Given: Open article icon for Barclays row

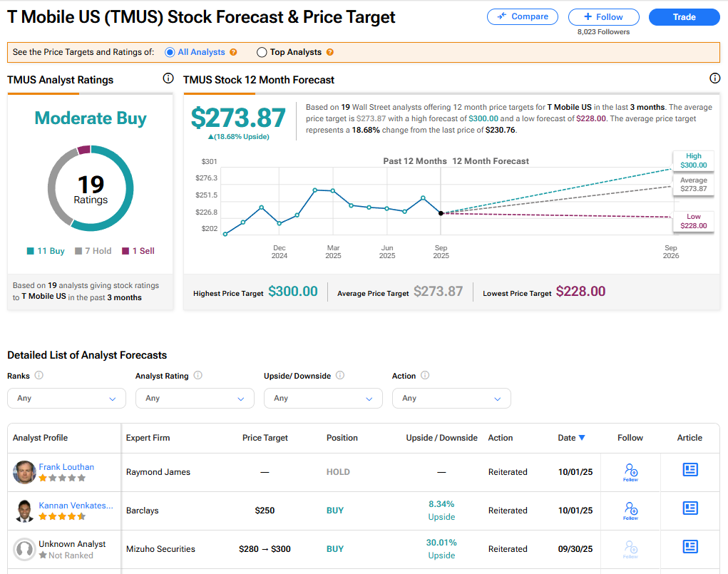Looking at the screenshot, I should 689,508.
